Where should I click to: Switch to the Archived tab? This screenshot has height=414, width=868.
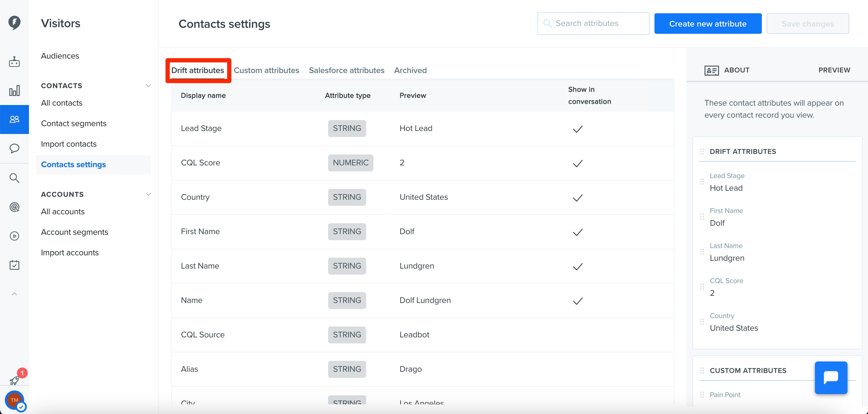click(x=410, y=70)
